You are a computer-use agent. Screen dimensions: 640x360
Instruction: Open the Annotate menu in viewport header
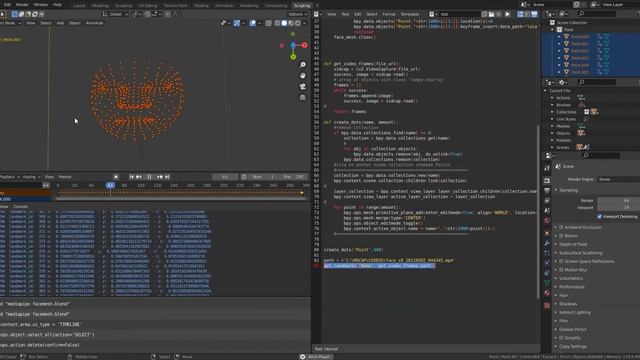94,23
